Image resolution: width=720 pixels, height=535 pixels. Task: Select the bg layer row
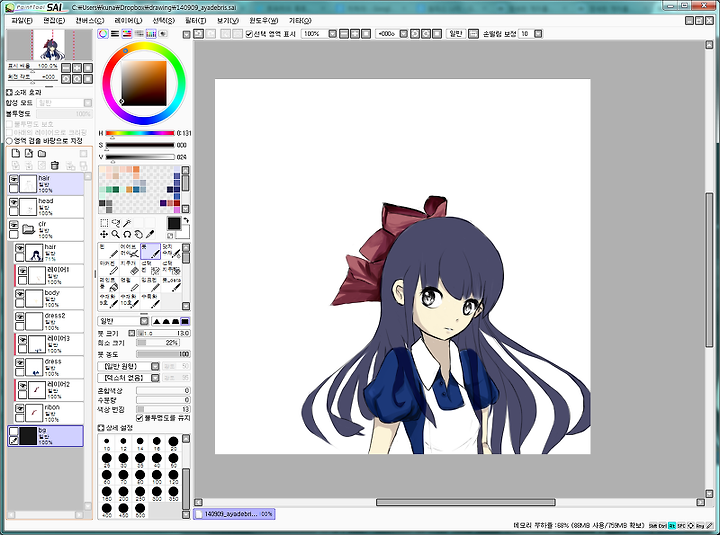pos(45,436)
